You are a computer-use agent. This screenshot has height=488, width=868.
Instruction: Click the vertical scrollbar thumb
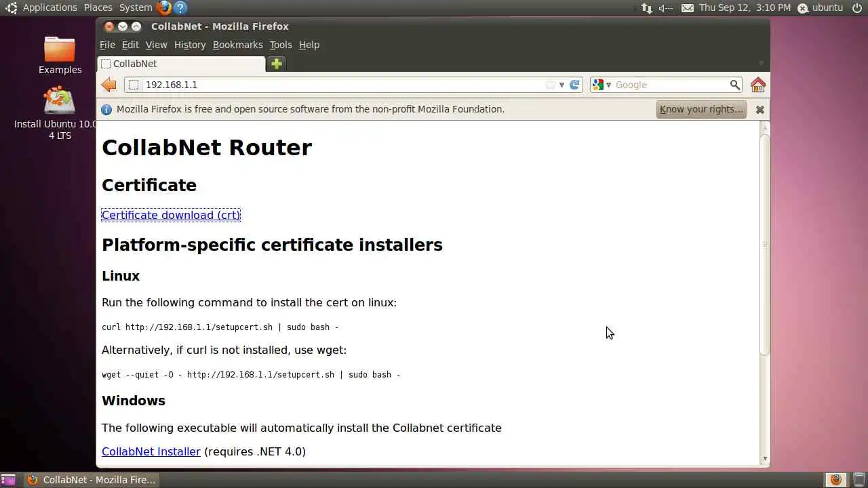(765, 244)
